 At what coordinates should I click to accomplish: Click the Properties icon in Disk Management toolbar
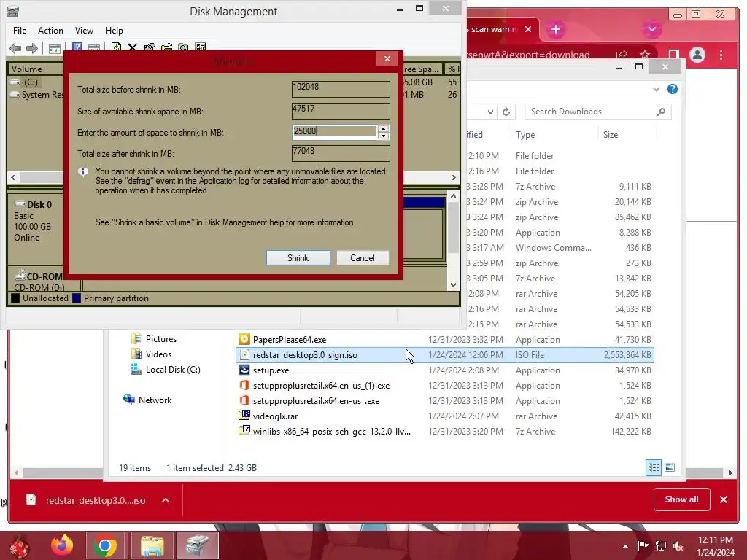point(150,47)
